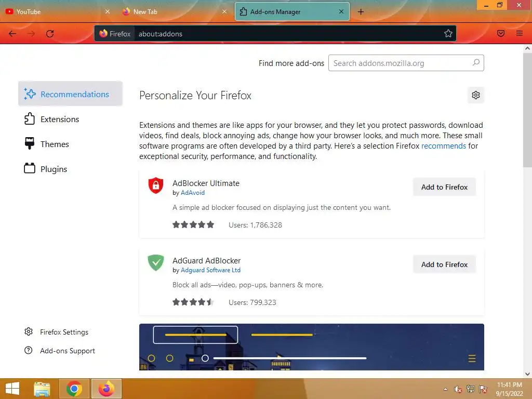Click the search magnifier in add-ons search

coord(476,63)
